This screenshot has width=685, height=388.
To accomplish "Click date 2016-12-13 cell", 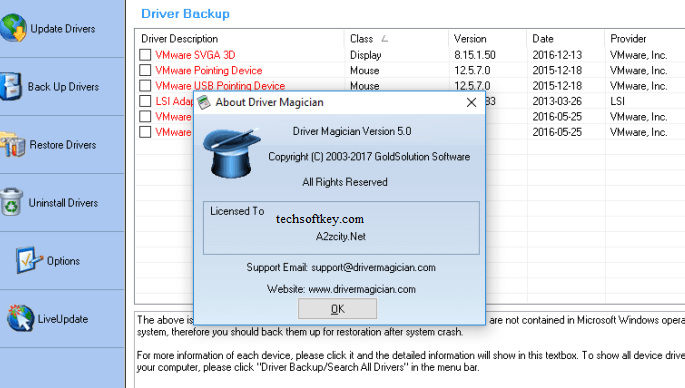I will (557, 55).
